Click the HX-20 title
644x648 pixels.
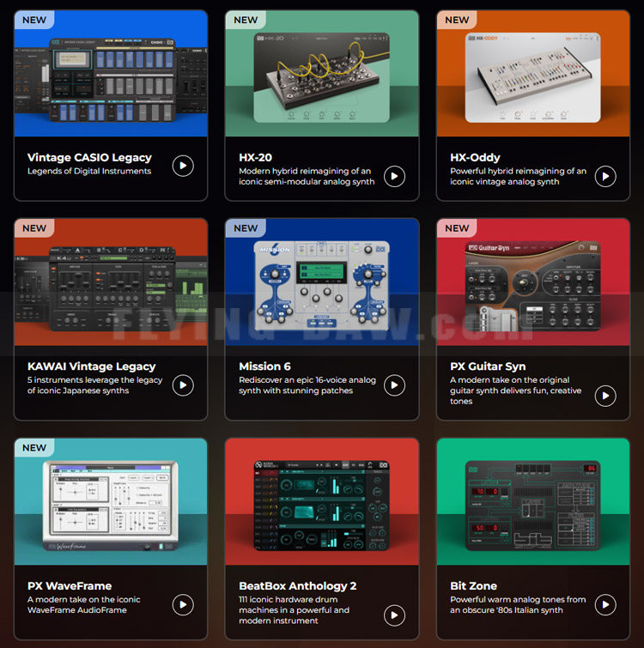[255, 157]
